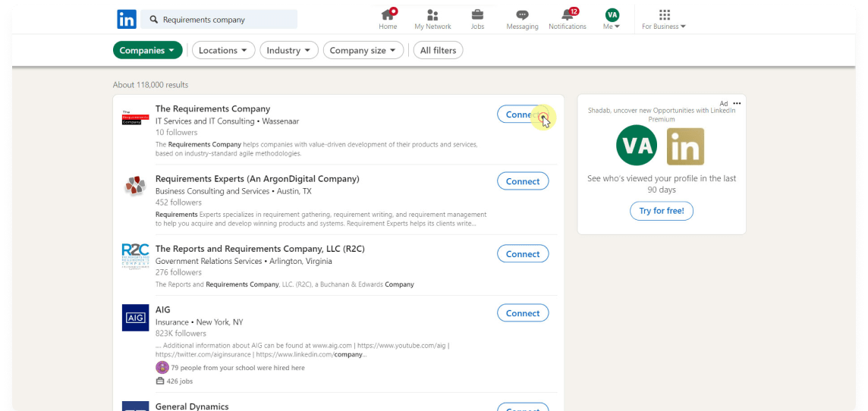Viewport: 868px width, 411px height.
Task: Open All filters panel
Action: pos(439,50)
